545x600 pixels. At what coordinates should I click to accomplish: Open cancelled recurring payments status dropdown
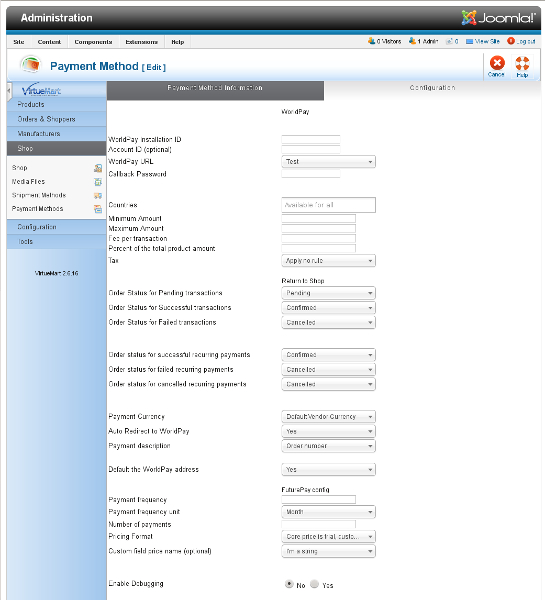pos(328,384)
